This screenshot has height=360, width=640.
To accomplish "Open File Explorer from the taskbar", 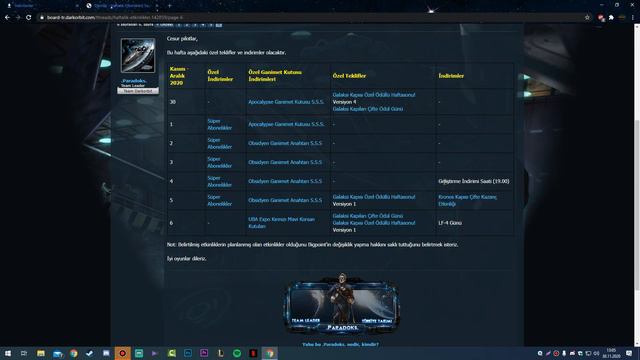I will pyautogui.click(x=40, y=353).
